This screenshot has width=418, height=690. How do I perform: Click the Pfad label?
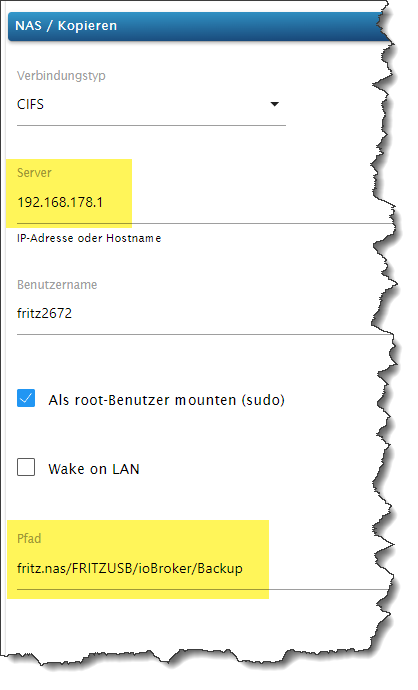(29, 539)
